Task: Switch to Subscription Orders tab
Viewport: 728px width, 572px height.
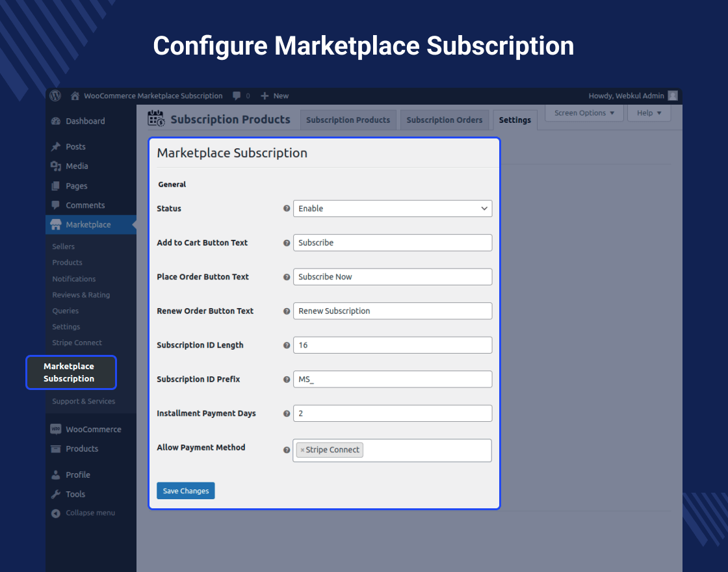Action: [x=445, y=120]
